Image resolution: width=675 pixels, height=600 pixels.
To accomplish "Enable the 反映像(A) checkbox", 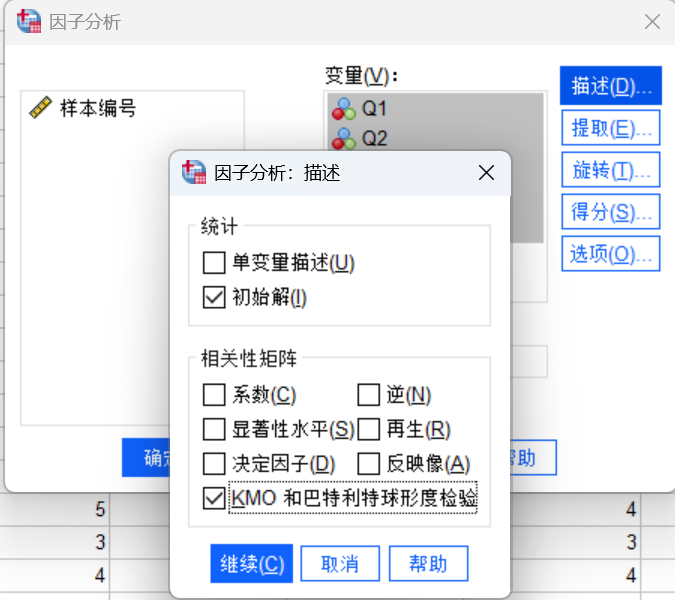I will [x=368, y=464].
